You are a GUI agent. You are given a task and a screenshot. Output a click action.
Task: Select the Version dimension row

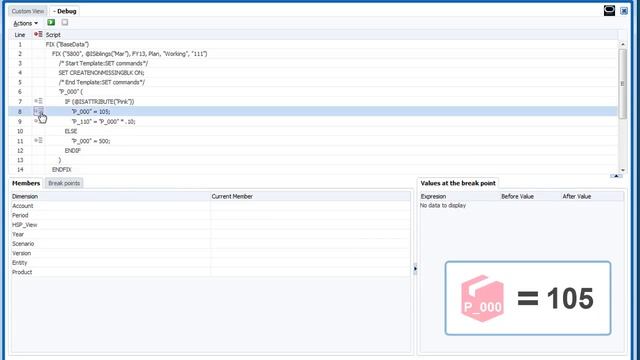(211, 253)
